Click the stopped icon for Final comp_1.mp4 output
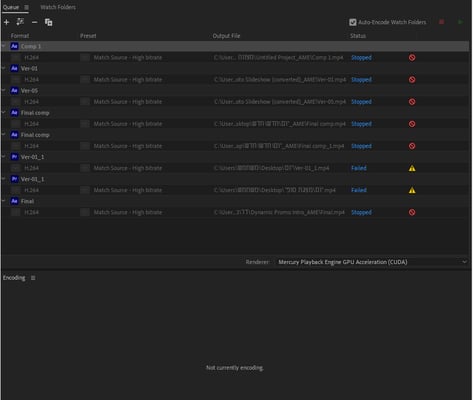The width and height of the screenshot is (473, 400). 412,146
